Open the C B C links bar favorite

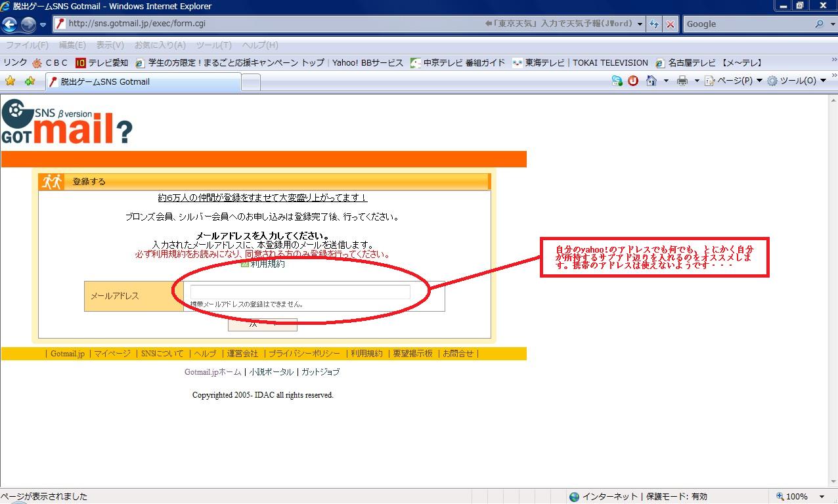pyautogui.click(x=51, y=63)
